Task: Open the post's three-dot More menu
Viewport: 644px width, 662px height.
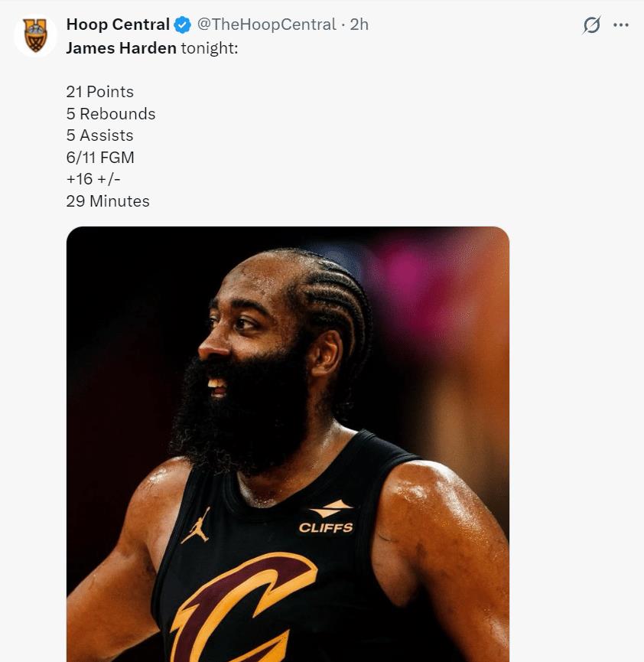Action: [x=621, y=25]
